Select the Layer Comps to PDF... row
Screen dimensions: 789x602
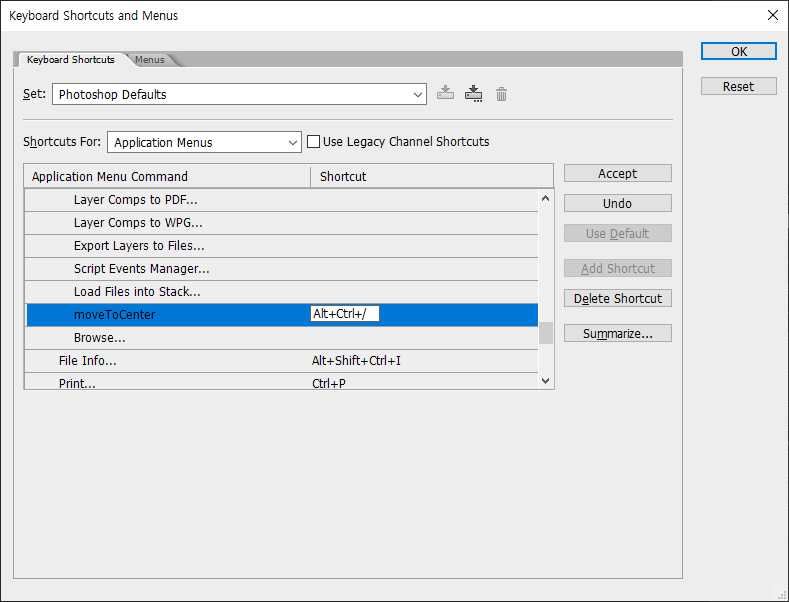point(282,200)
